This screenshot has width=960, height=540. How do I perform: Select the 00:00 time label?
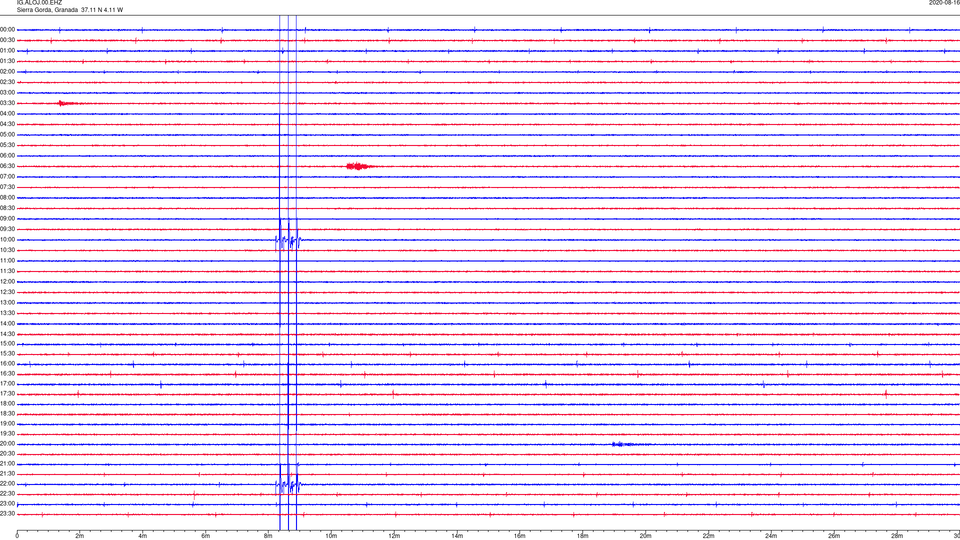click(7, 29)
